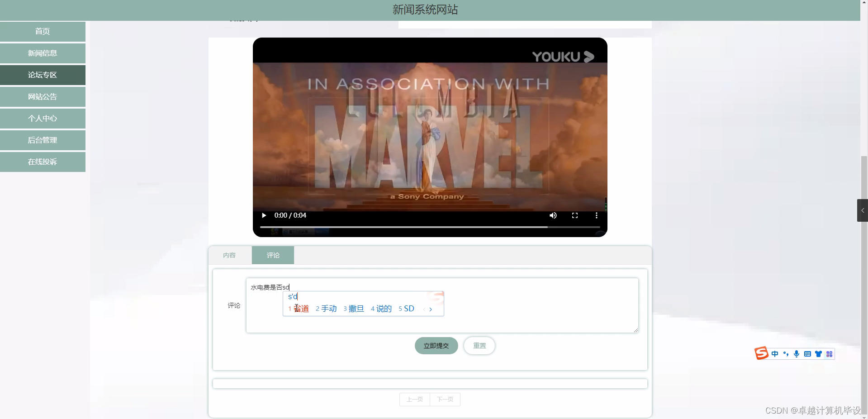Screen dimensions: 868x419
Task: Go to next page 下一页
Action: pos(445,400)
